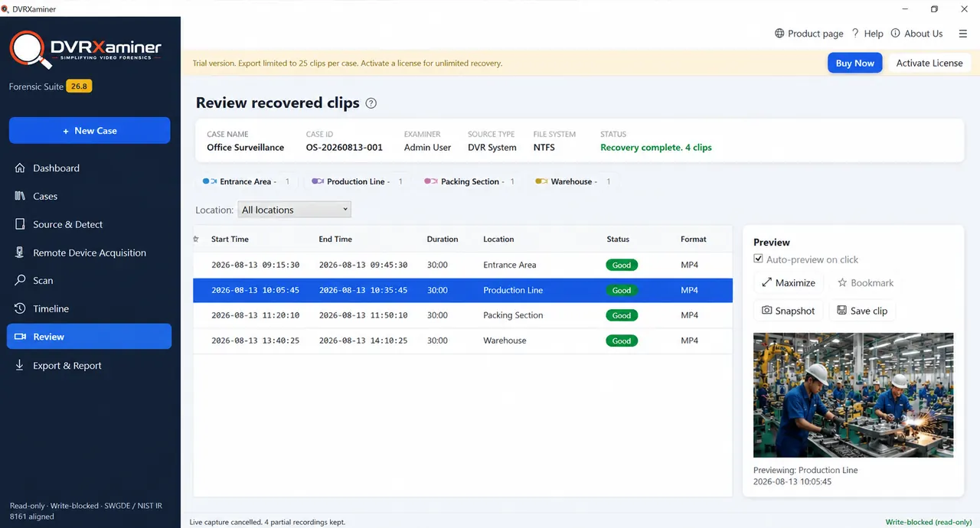
Task: Click the Save clip disk icon
Action: [842, 311]
